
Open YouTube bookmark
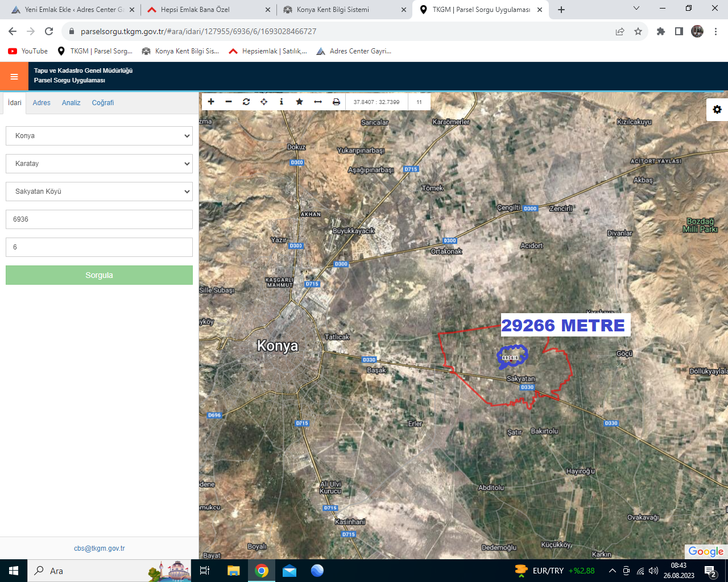coord(28,51)
